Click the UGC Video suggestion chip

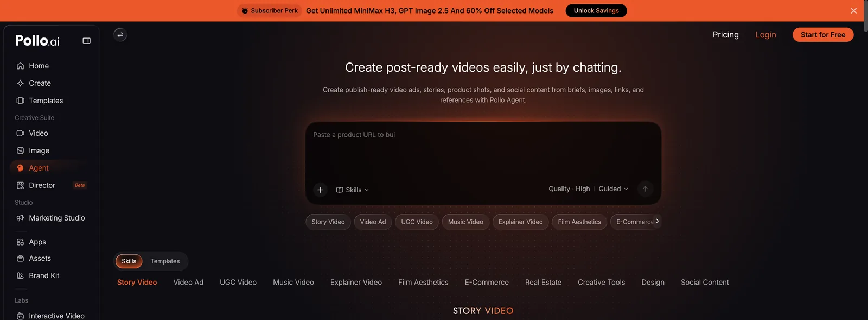[417, 222]
